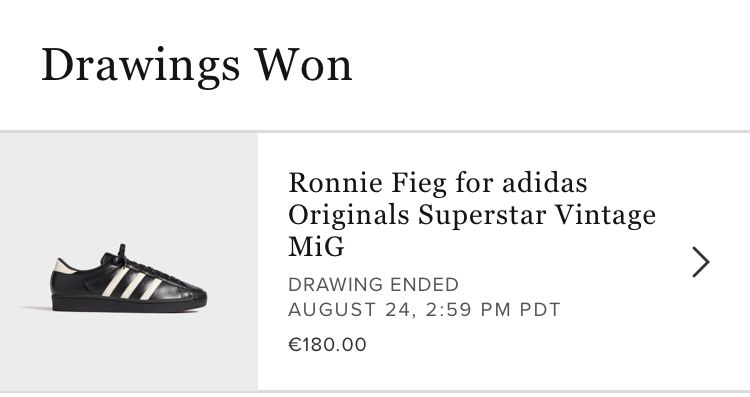Tap the white stripes on the sneaker
This screenshot has height=397, width=750.
click(132, 284)
